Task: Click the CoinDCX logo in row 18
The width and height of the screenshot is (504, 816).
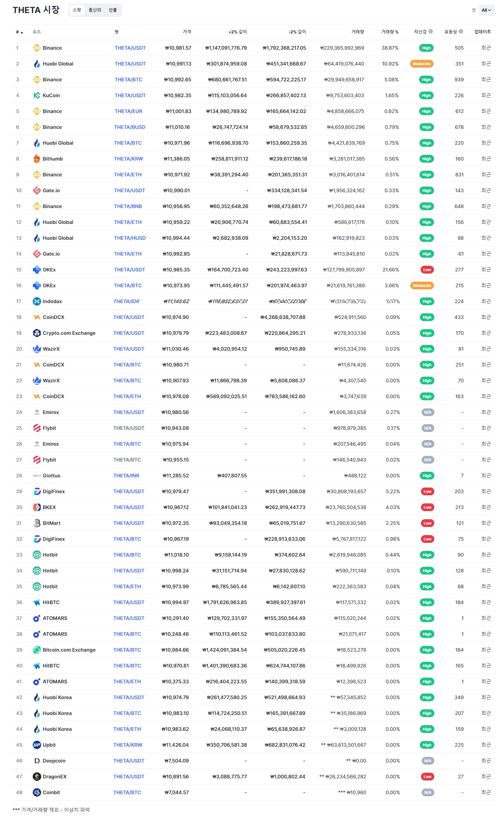Action: (37, 317)
